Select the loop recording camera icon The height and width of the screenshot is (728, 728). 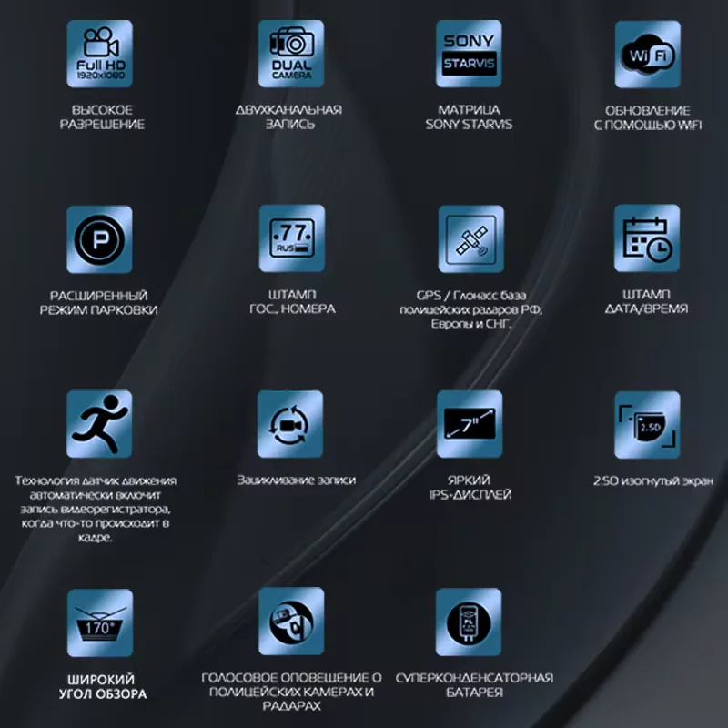(290, 424)
